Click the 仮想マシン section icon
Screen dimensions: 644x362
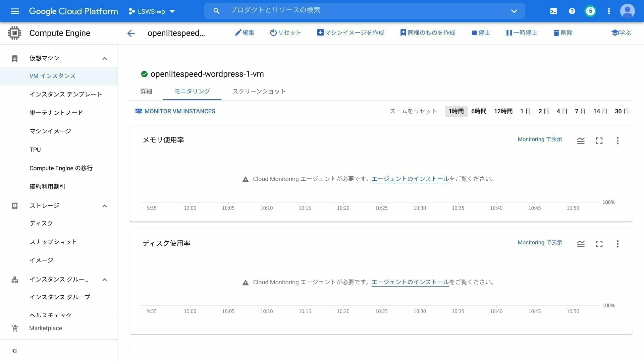click(x=15, y=58)
